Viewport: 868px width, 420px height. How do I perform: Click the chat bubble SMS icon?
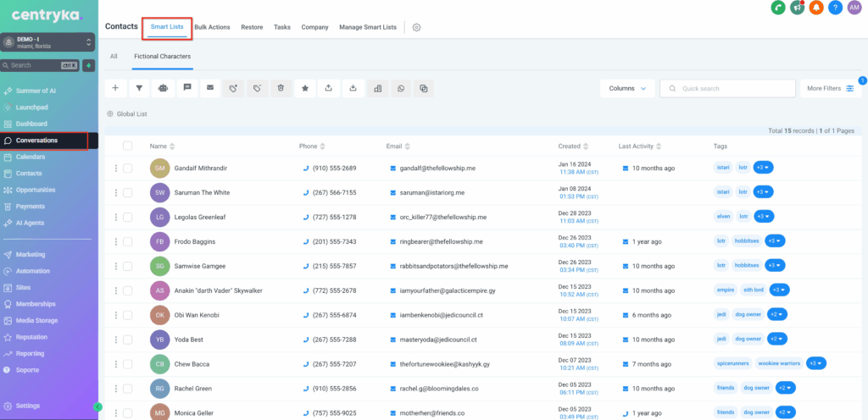pos(187,88)
